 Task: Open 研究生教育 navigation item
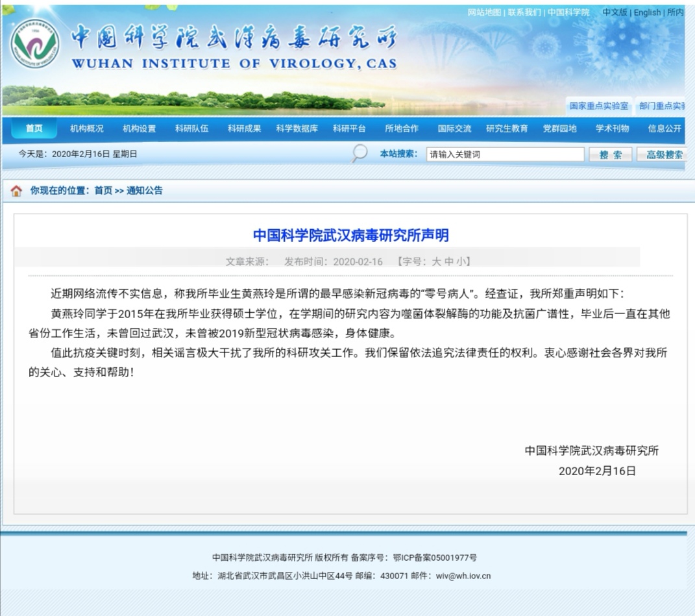coord(507,129)
